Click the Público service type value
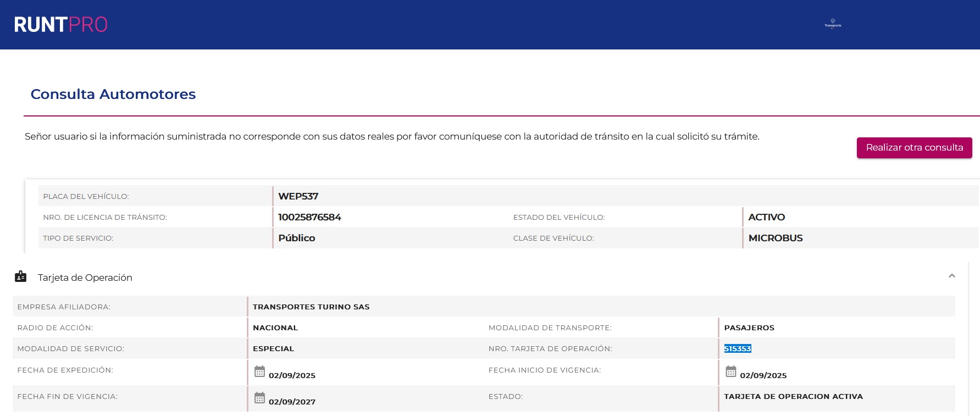The image size is (980, 416). click(296, 238)
